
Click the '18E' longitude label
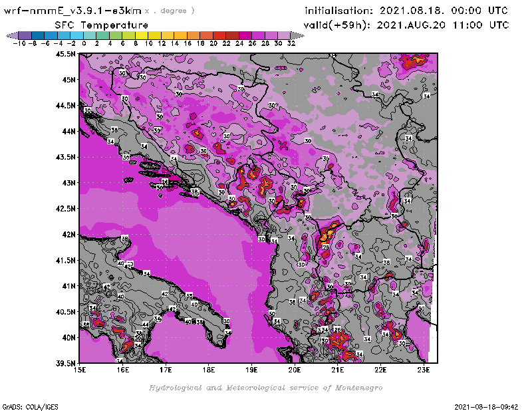209,370
